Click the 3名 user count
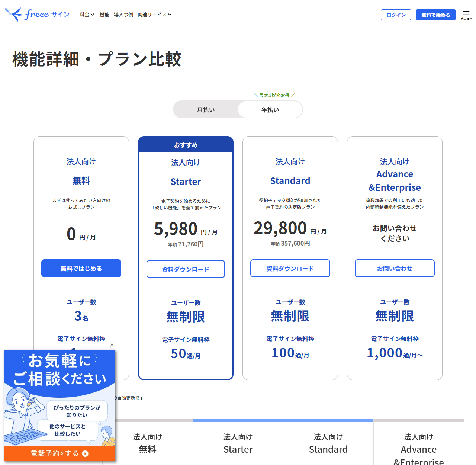The height and width of the screenshot is (465, 476). [x=81, y=316]
